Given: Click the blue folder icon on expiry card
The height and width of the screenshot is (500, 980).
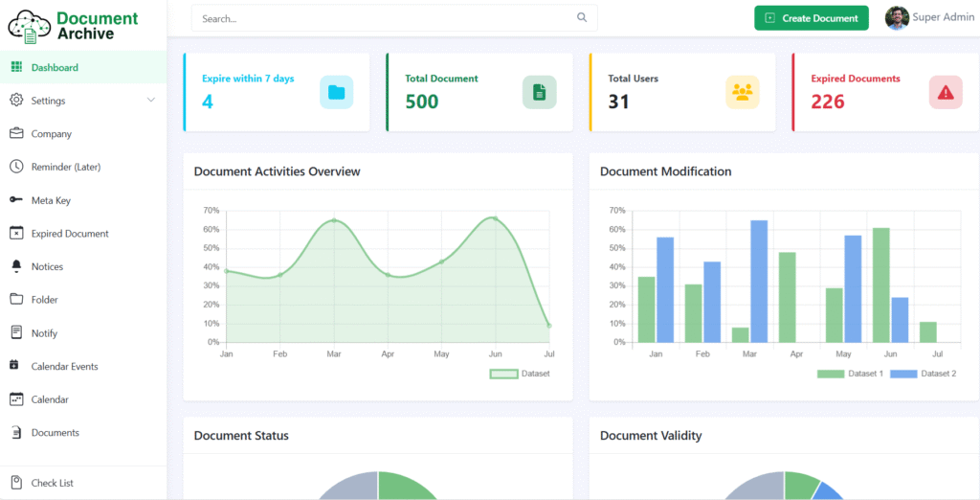Looking at the screenshot, I should (336, 92).
